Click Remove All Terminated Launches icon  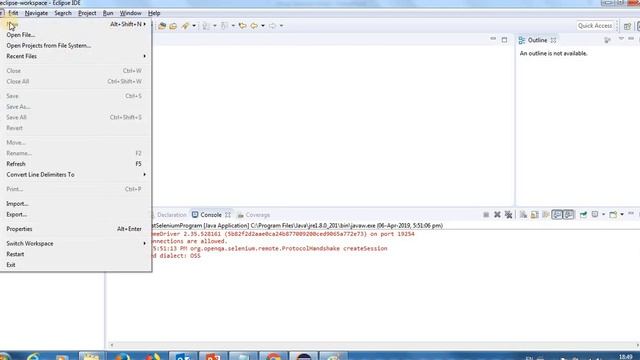pos(509,215)
